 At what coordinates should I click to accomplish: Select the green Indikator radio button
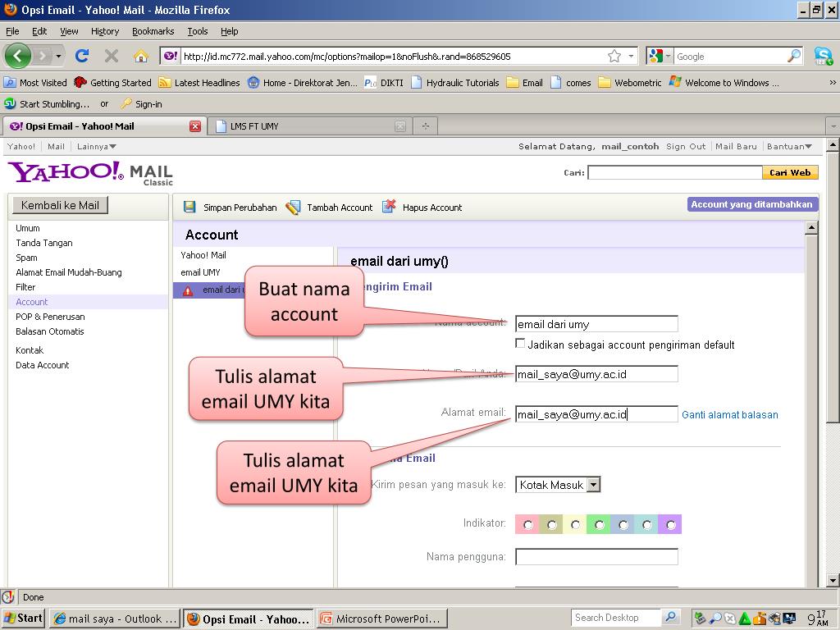click(600, 525)
